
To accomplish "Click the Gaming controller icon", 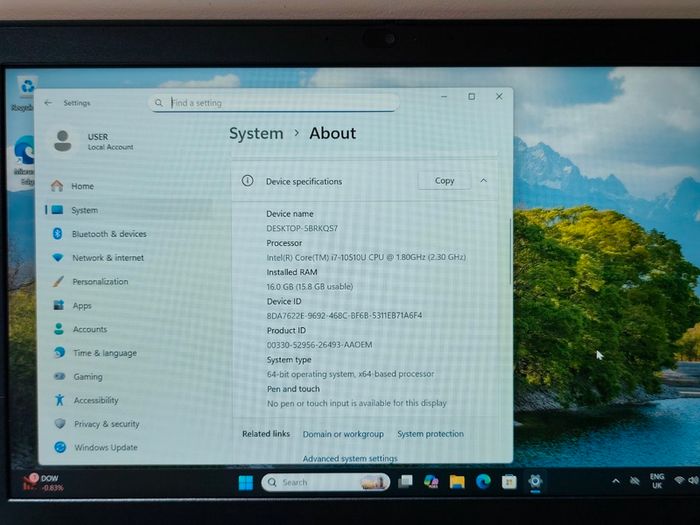I will click(x=59, y=376).
